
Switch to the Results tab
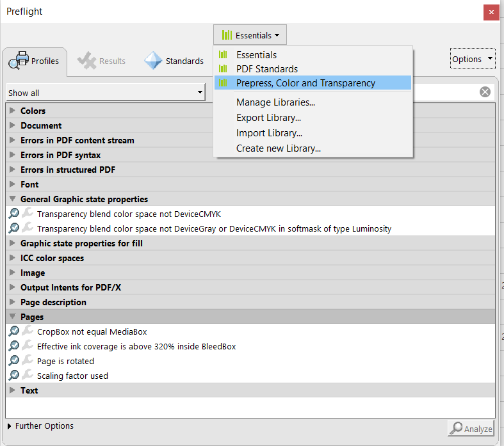tap(102, 61)
